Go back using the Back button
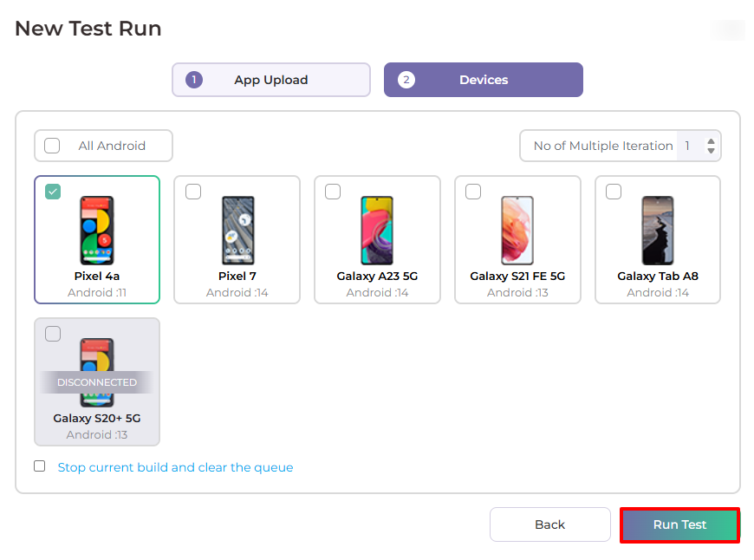This screenshot has height=560, width=754. click(549, 524)
